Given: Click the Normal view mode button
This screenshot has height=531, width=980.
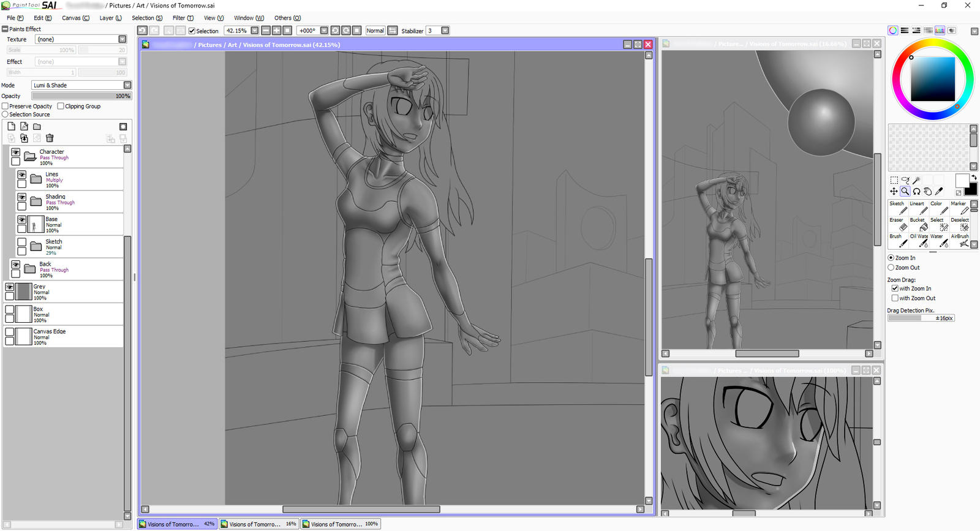Looking at the screenshot, I should pos(375,30).
